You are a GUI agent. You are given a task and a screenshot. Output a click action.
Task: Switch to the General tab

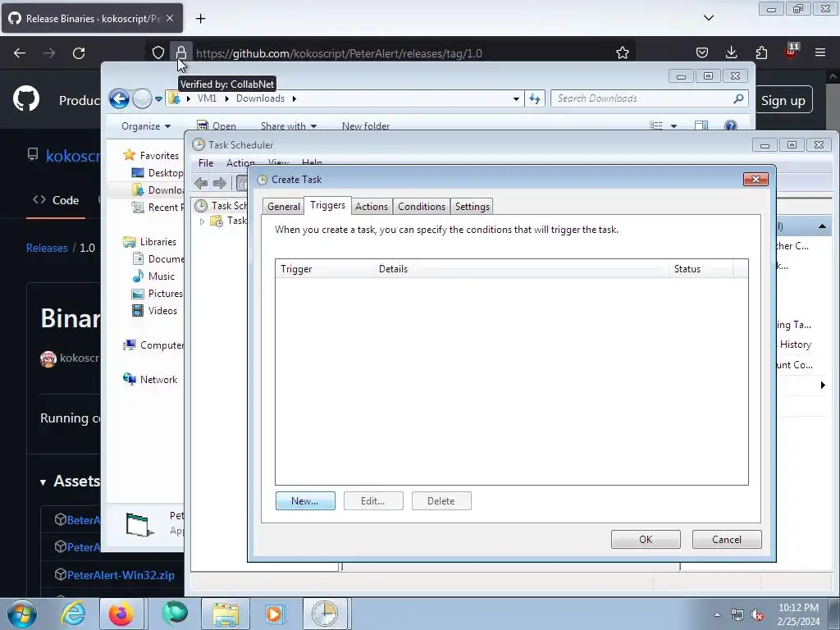coord(283,206)
